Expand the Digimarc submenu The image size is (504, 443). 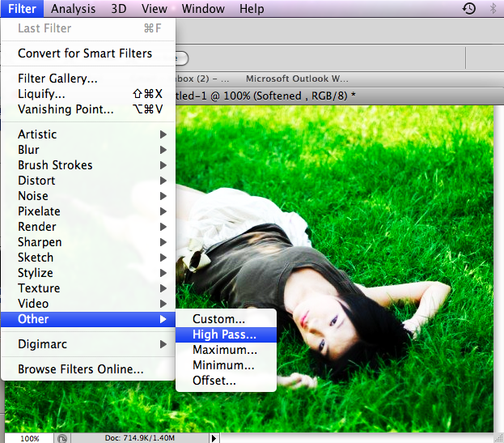click(88, 344)
